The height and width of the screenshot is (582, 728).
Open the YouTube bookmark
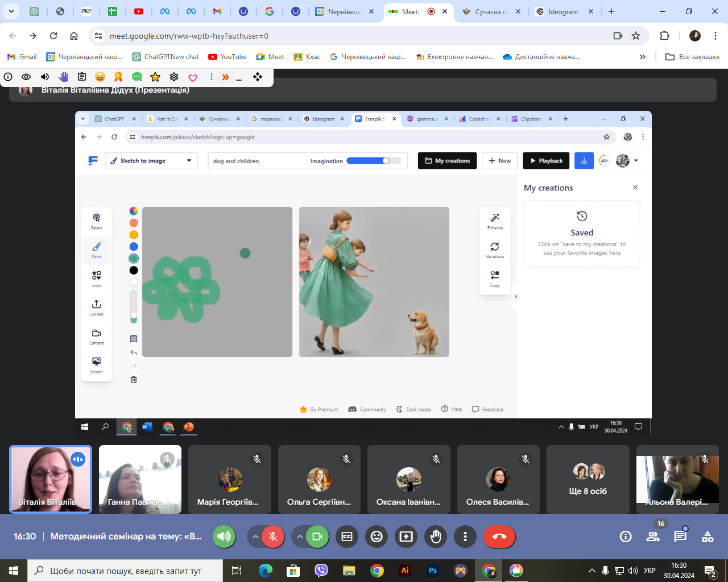click(x=227, y=57)
